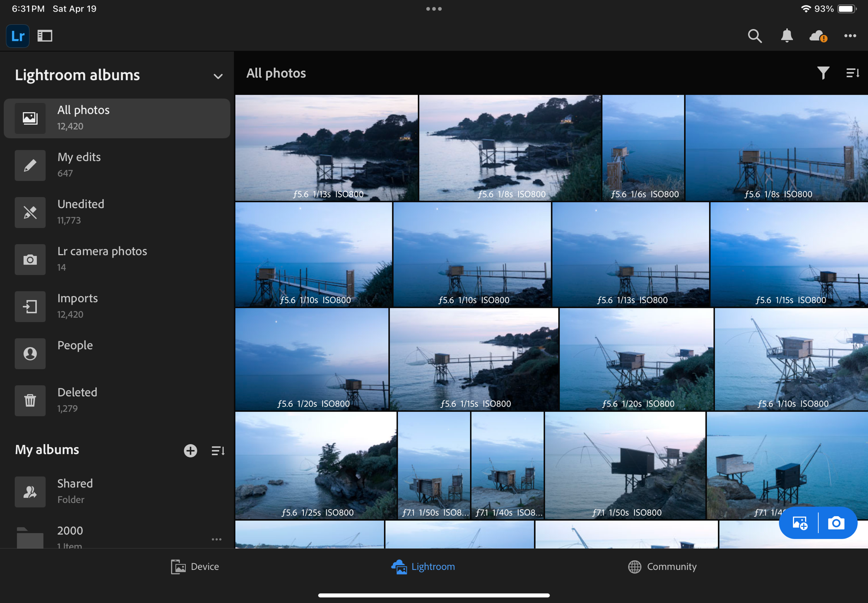Open the first photo thumbnail f5.6 1/13s
868x603 pixels.
pyautogui.click(x=326, y=147)
